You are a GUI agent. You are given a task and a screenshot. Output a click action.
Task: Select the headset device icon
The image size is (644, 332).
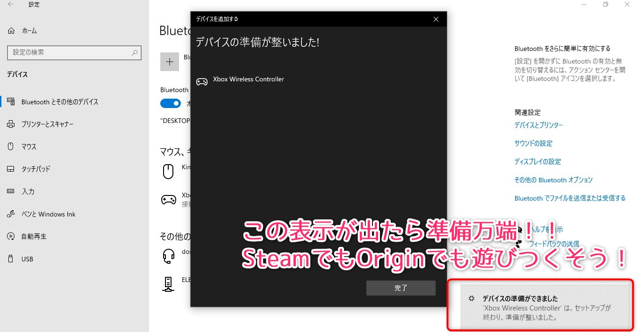click(x=169, y=256)
